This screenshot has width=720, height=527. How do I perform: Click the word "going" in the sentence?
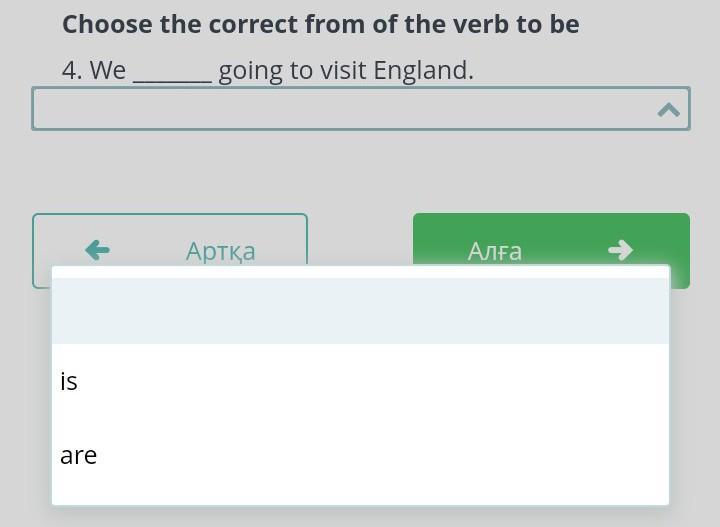coord(250,71)
